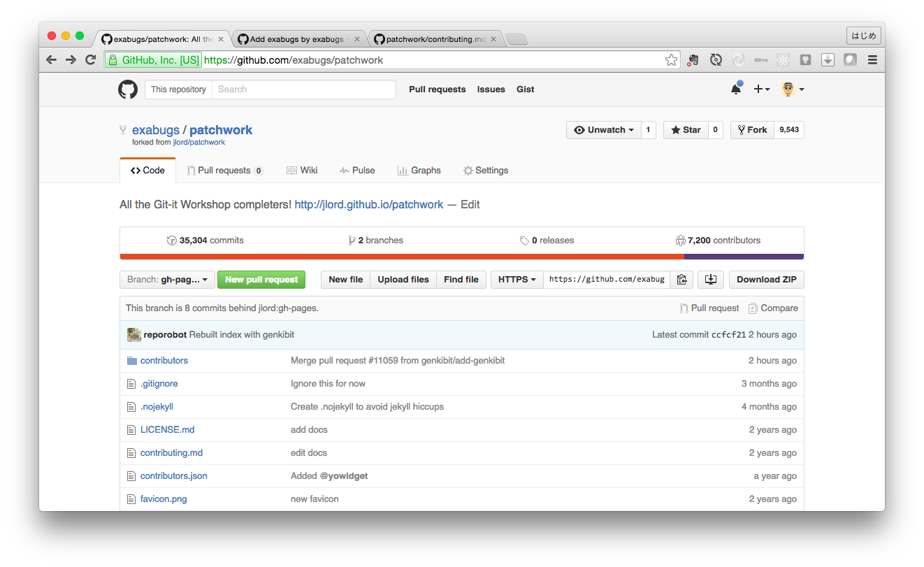The image size is (924, 567).
Task: Reload the page
Action: pyautogui.click(x=90, y=60)
